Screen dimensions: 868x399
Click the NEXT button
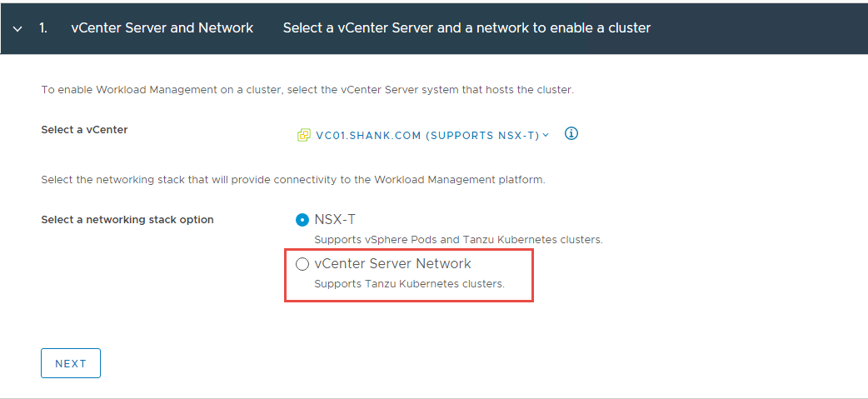(71, 363)
